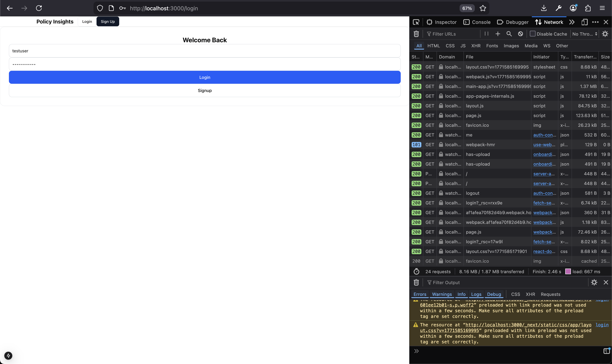612x364 pixels.
Task: Pause network request recording
Action: [x=486, y=34]
